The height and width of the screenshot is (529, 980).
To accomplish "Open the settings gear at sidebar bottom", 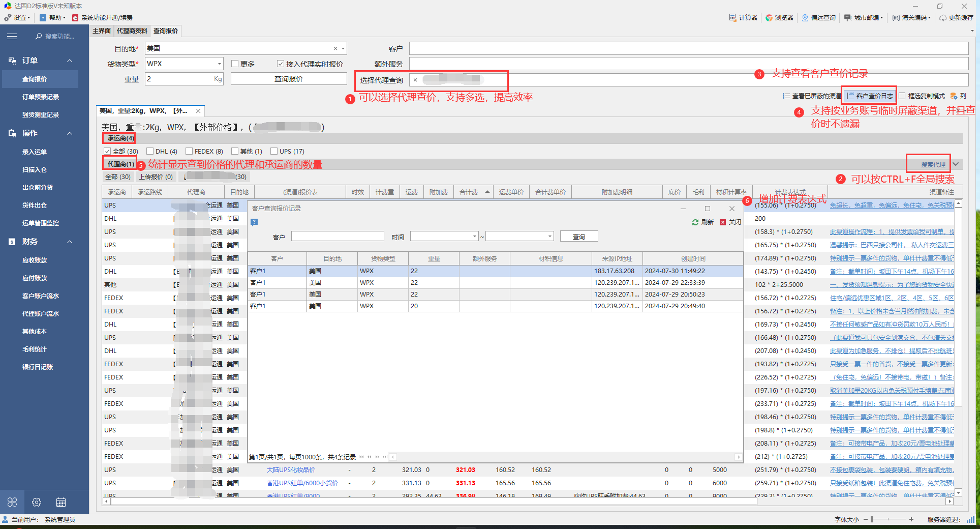I will pyautogui.click(x=37, y=503).
